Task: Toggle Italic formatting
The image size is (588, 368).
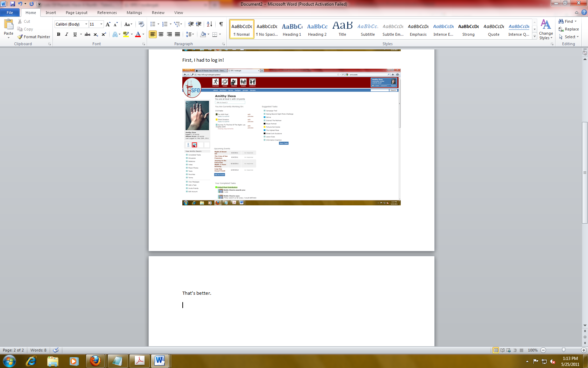Action: [66, 34]
